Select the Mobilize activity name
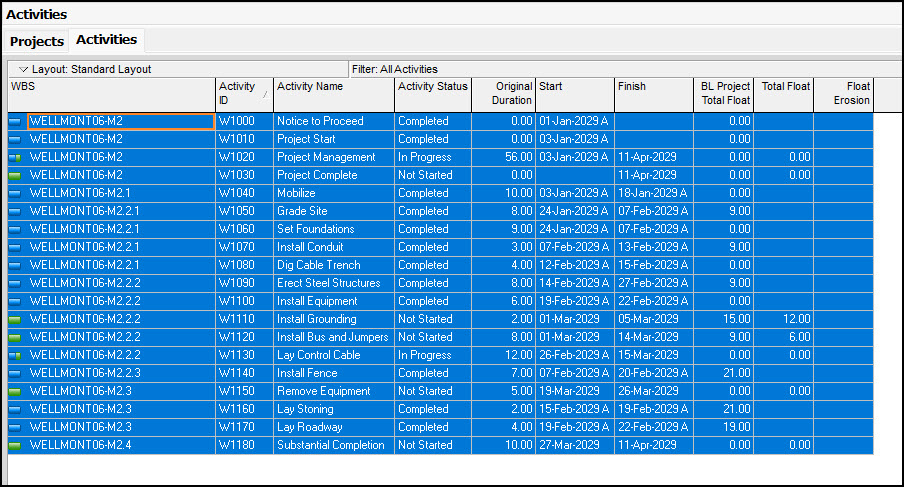This screenshot has height=487, width=904. [x=296, y=193]
